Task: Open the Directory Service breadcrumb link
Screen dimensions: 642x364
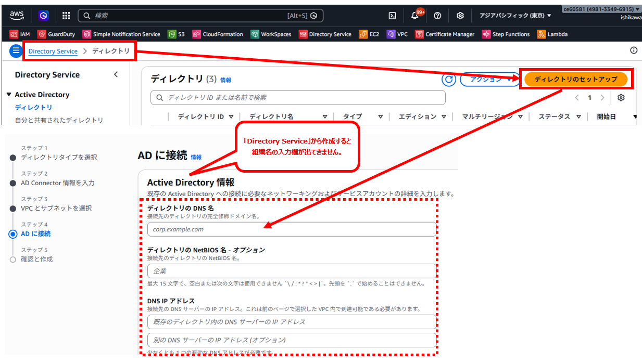Action: click(x=53, y=51)
